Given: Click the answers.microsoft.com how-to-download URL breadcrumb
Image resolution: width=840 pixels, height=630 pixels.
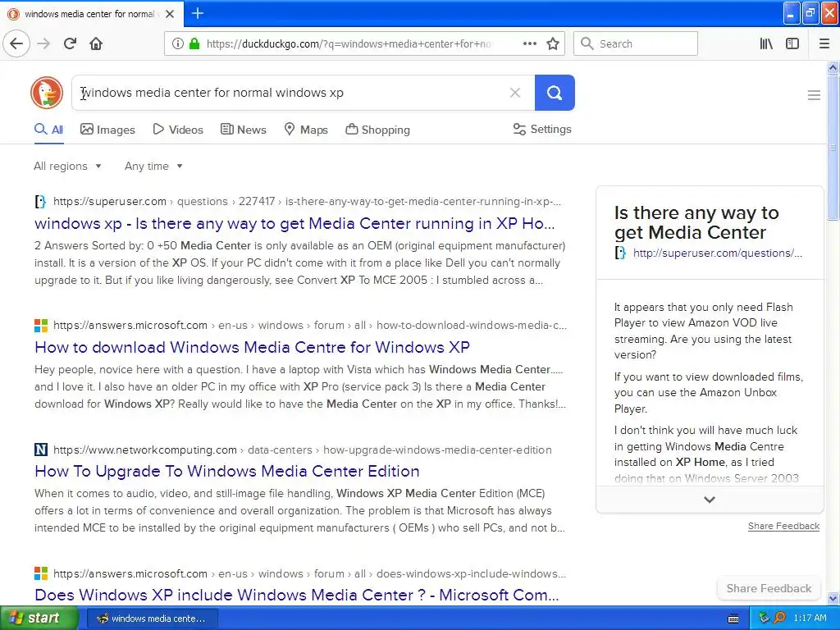Looking at the screenshot, I should click(x=309, y=325).
